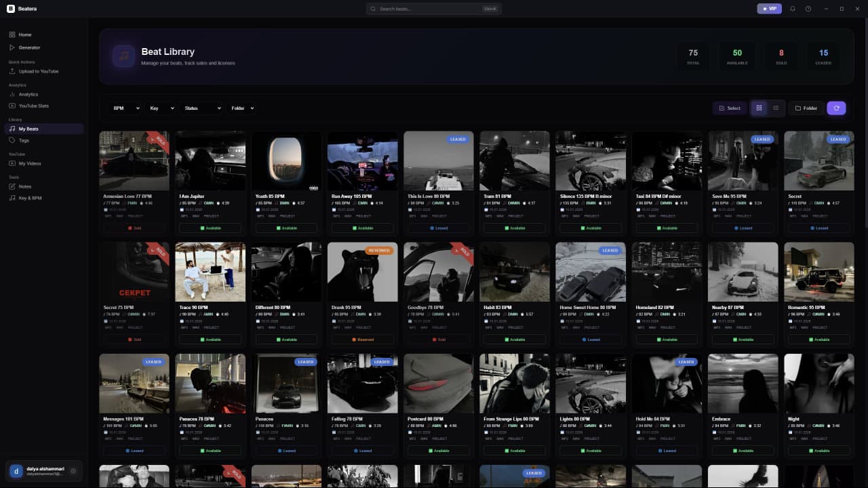
Task: Switch to list view layout
Action: pos(776,108)
